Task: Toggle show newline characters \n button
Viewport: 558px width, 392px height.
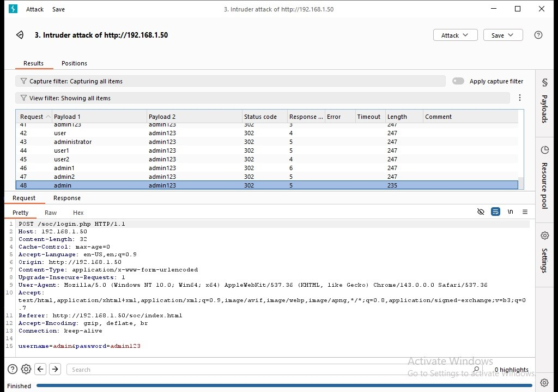Action: click(510, 212)
